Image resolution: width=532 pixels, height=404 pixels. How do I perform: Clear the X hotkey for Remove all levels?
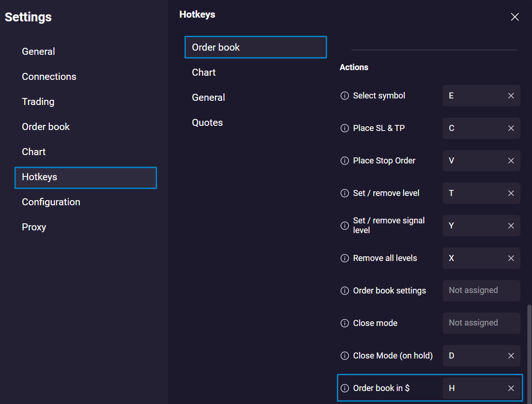click(511, 258)
